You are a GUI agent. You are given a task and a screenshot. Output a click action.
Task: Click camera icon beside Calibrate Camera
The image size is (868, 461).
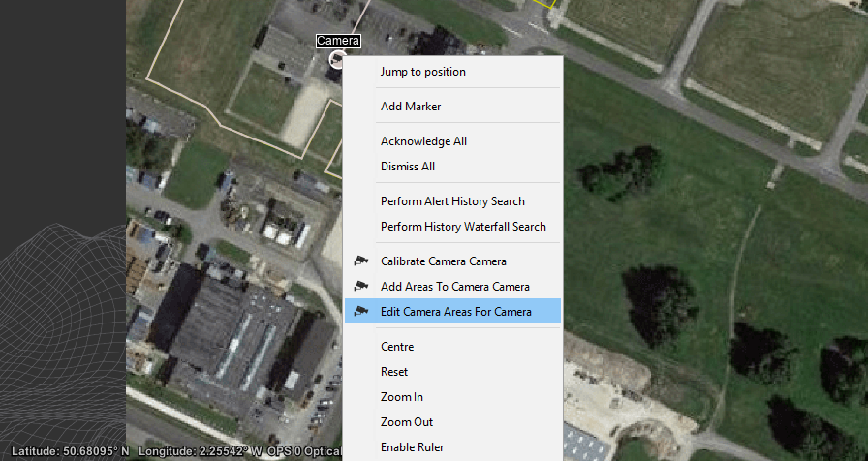[361, 261]
